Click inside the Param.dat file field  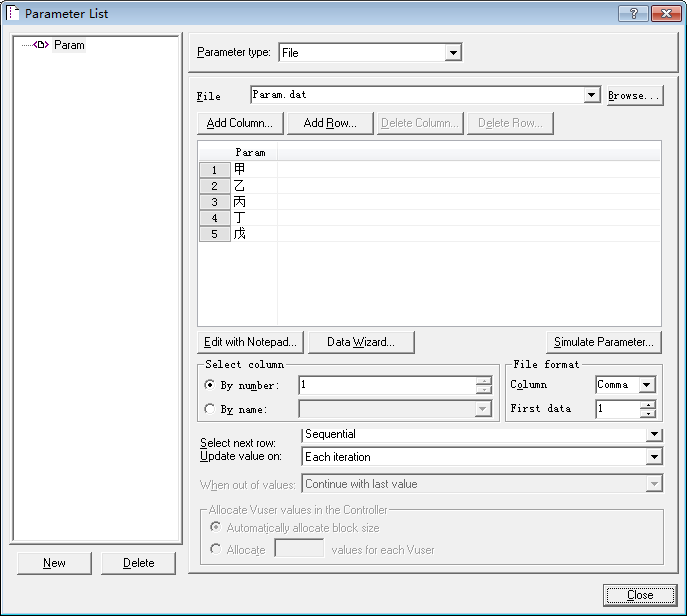417,95
